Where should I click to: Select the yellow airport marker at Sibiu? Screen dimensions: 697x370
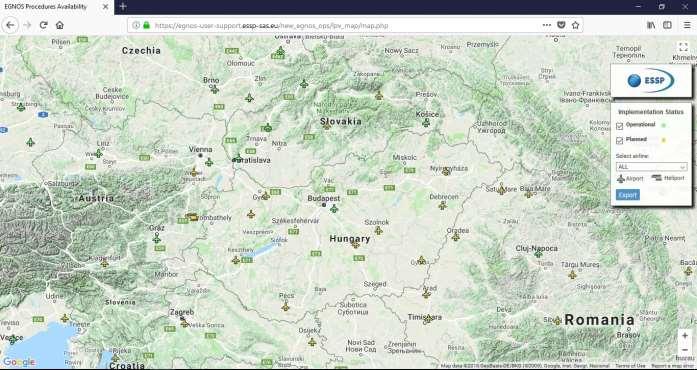[557, 321]
